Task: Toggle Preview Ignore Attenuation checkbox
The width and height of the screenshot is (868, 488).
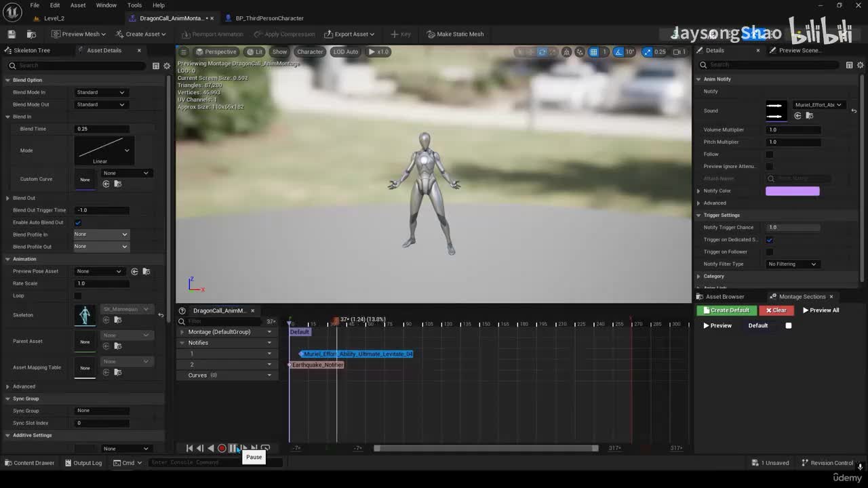Action: (x=769, y=166)
